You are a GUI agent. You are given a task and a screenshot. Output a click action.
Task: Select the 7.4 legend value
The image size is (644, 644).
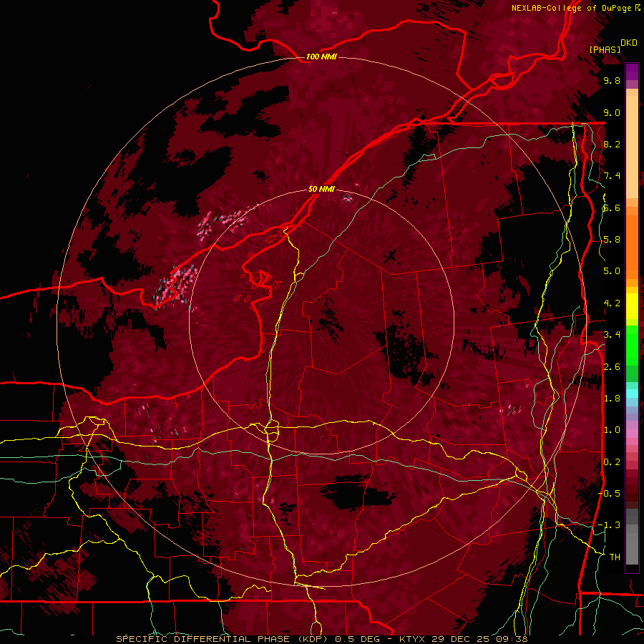[612, 176]
